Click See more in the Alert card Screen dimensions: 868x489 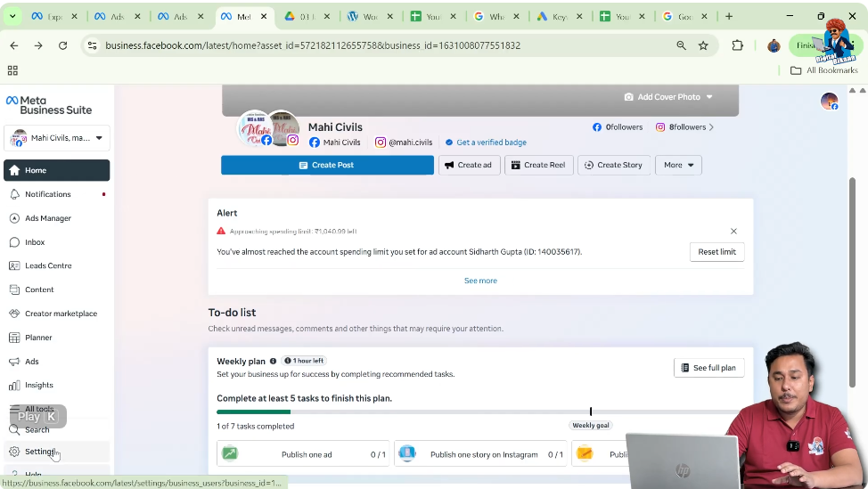click(x=480, y=281)
